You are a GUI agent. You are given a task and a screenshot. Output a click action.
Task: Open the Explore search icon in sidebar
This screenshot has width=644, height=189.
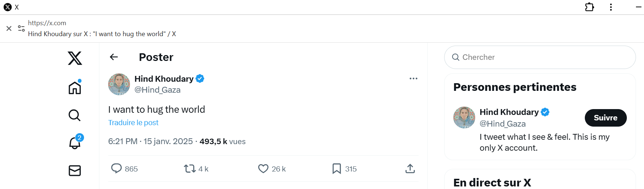coord(75,115)
